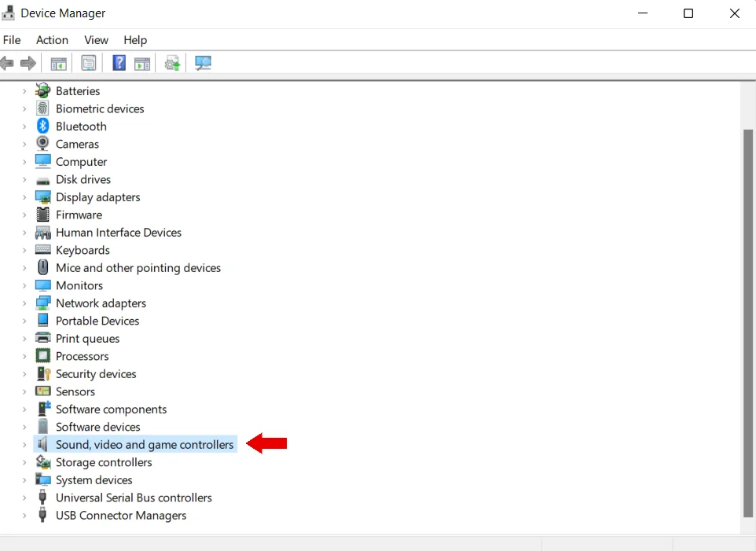The height and width of the screenshot is (551, 756).
Task: Click the Batteries category icon
Action: coord(43,91)
